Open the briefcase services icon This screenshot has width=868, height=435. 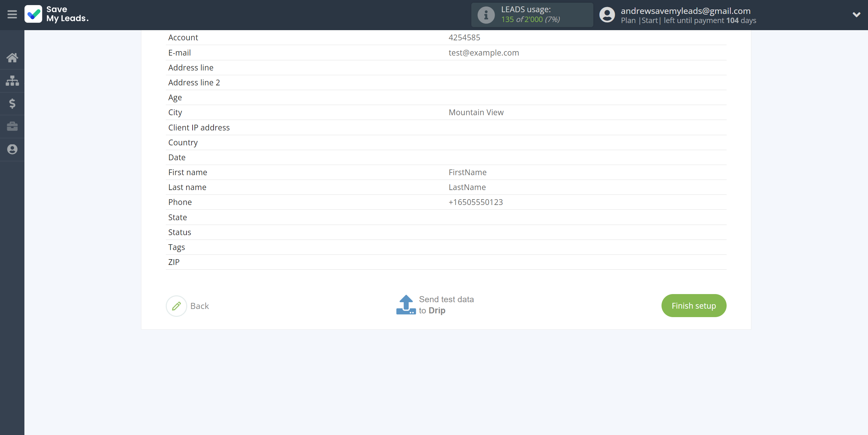12,126
